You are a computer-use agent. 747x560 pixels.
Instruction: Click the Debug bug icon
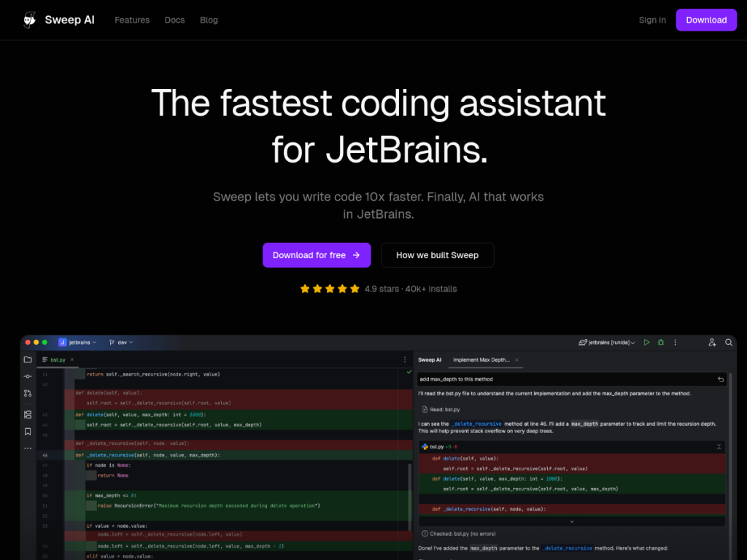tap(661, 343)
